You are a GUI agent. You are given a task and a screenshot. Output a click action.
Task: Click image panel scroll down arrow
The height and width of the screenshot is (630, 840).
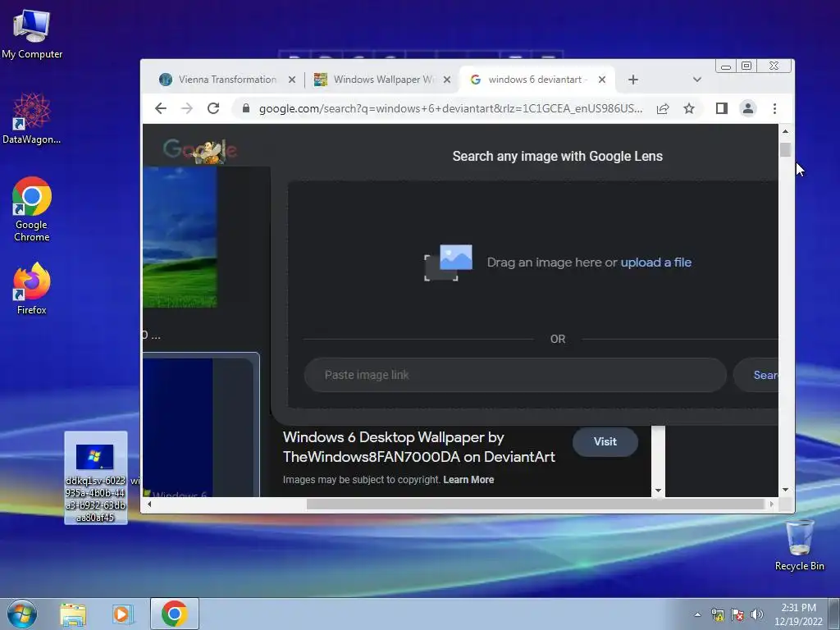coord(658,491)
